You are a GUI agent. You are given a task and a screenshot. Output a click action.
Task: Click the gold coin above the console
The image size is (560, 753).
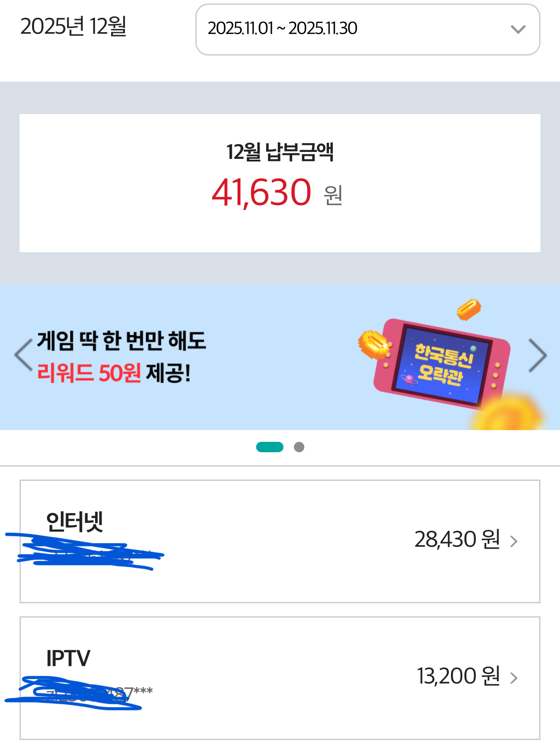coord(468,309)
